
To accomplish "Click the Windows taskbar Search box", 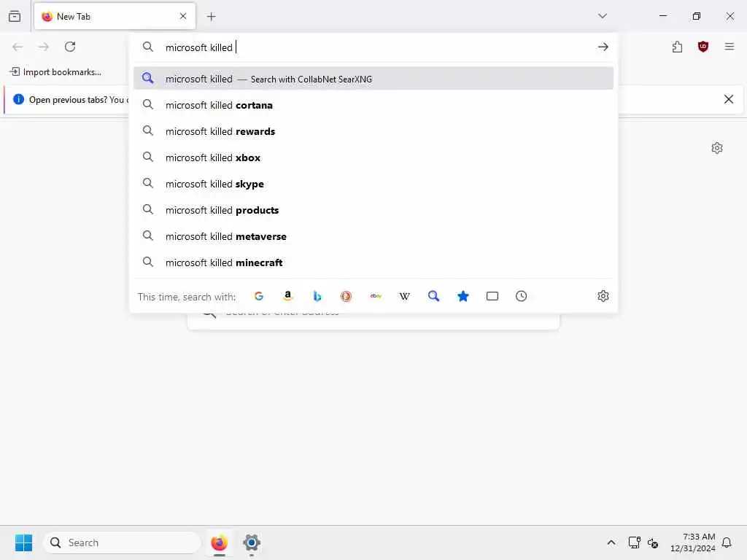I will tap(122, 542).
